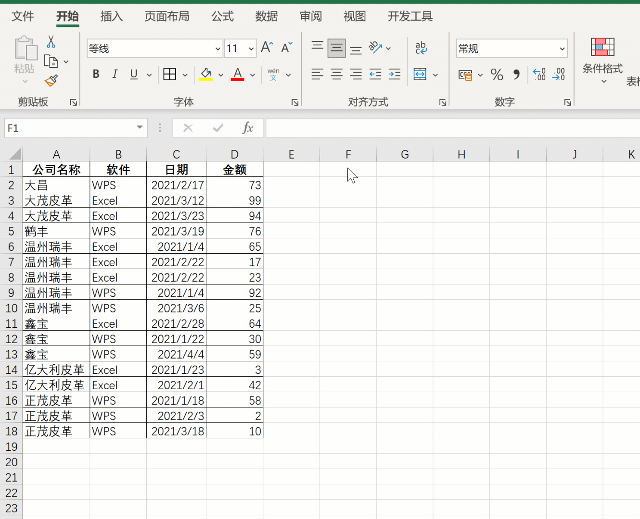The height and width of the screenshot is (519, 640).
Task: Switch to the 插入 (Insert) tab
Action: click(x=111, y=16)
